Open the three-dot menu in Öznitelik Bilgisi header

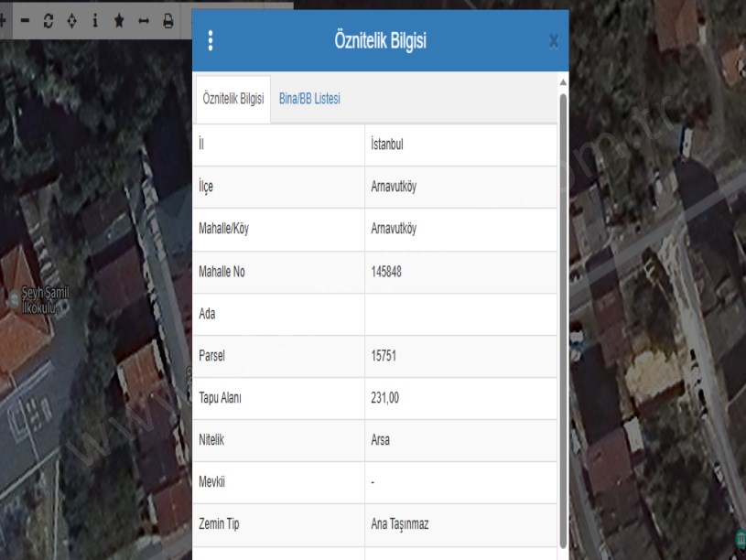(x=211, y=41)
